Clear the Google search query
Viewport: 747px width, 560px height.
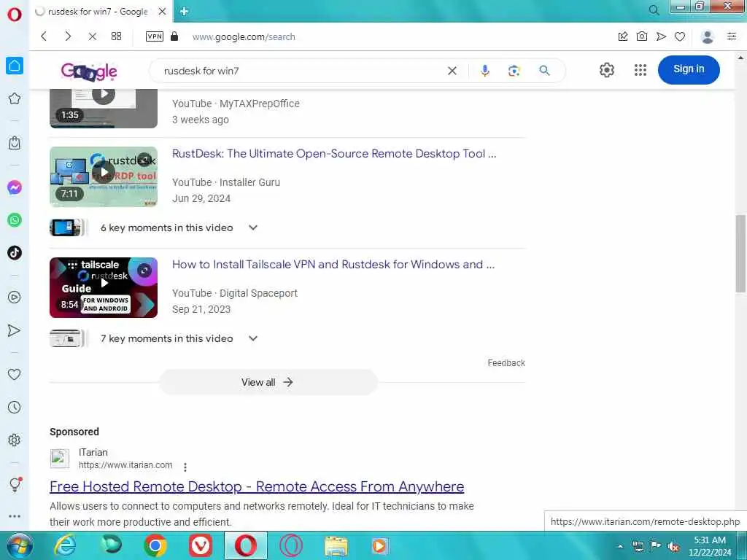452,71
